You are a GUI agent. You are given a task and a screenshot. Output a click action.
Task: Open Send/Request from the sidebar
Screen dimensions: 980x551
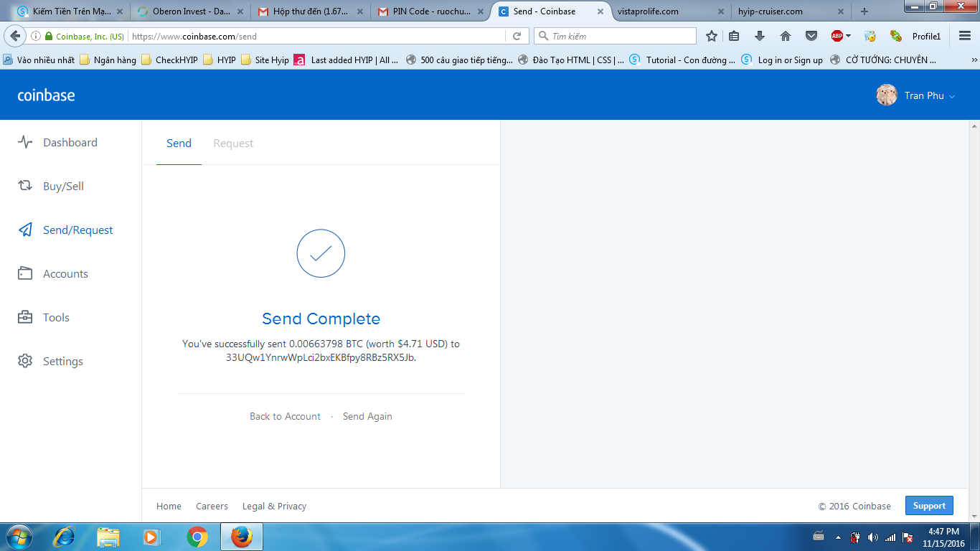(x=65, y=230)
